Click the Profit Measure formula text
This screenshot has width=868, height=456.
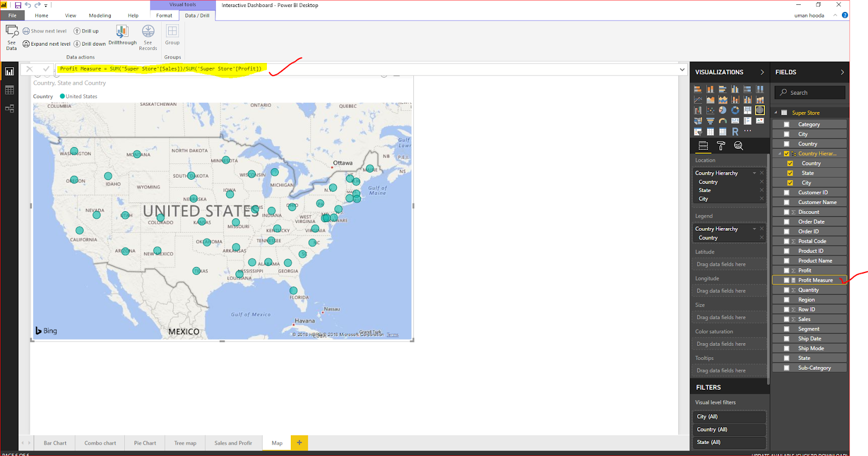[x=161, y=69]
